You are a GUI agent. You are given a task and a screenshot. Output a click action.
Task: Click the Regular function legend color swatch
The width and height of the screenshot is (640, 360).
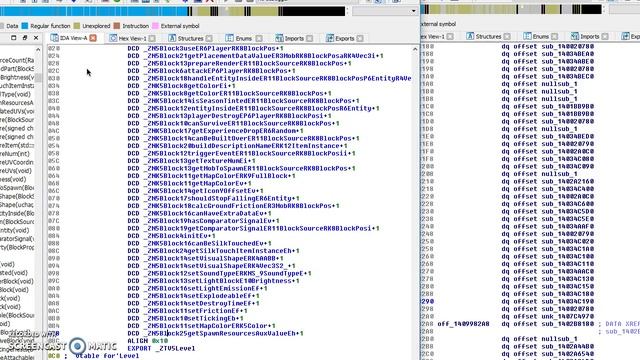[x=24, y=26]
